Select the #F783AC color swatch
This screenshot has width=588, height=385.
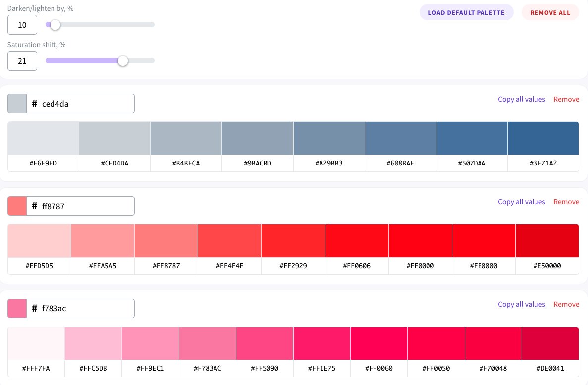(208, 343)
